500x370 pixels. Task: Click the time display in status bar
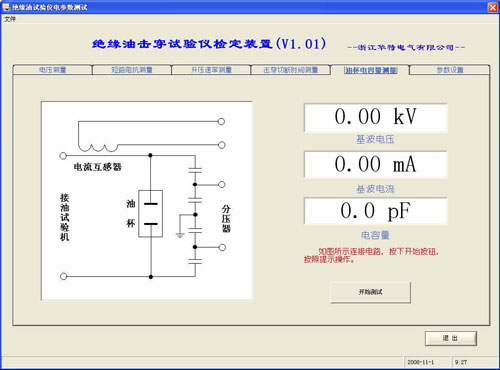[x=461, y=362]
